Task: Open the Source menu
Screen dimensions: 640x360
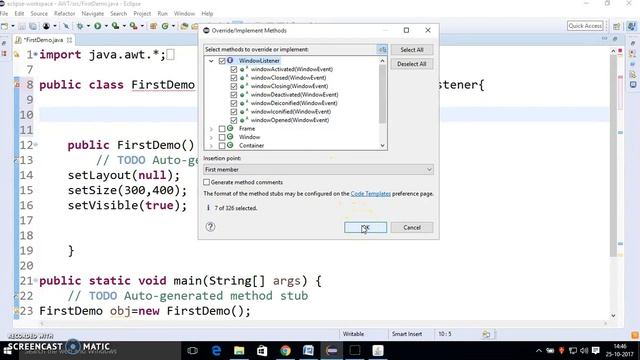Action: [39, 13]
